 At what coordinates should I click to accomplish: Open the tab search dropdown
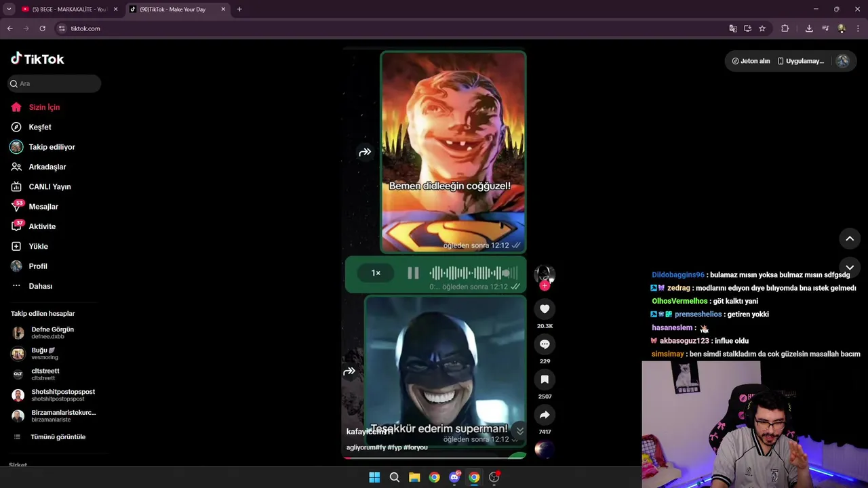pyautogui.click(x=9, y=9)
